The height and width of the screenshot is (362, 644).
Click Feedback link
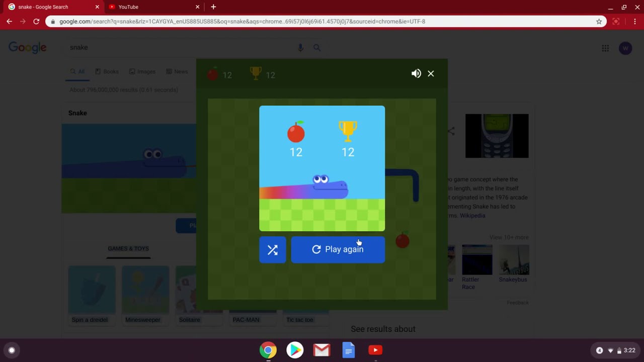click(x=518, y=303)
